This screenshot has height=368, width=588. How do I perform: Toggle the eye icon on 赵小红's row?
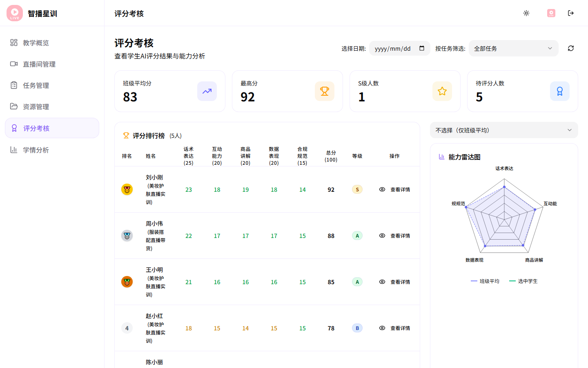point(382,328)
